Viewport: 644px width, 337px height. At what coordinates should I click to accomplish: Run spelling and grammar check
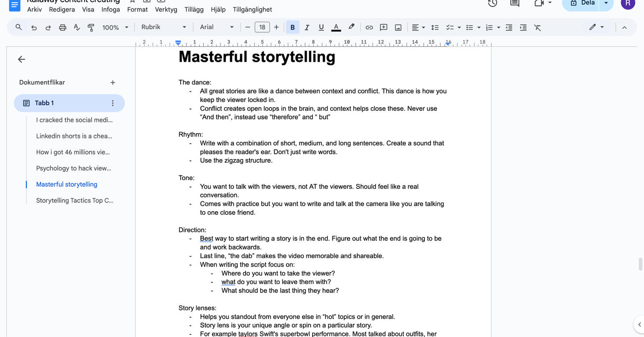coord(77,27)
